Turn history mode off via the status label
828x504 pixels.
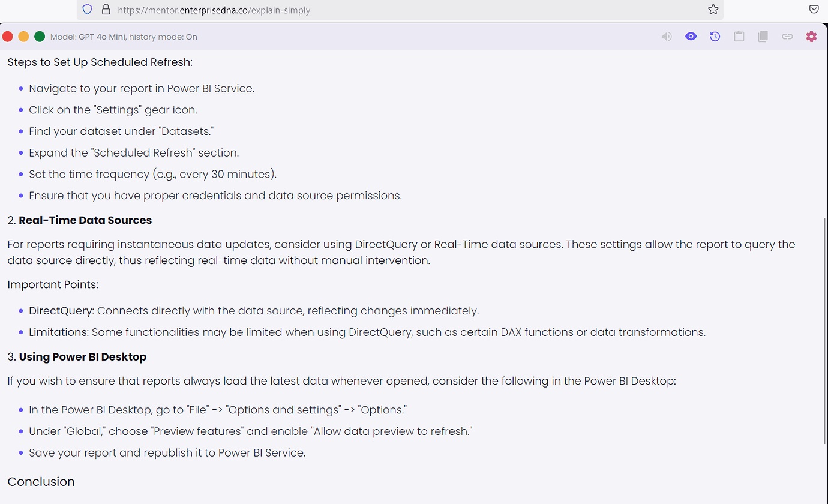tap(192, 36)
